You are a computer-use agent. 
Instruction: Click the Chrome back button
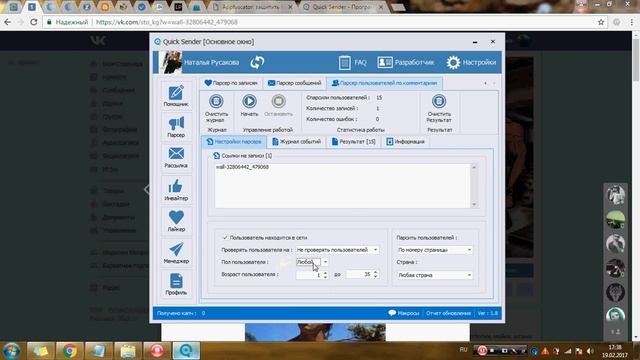click(7, 22)
